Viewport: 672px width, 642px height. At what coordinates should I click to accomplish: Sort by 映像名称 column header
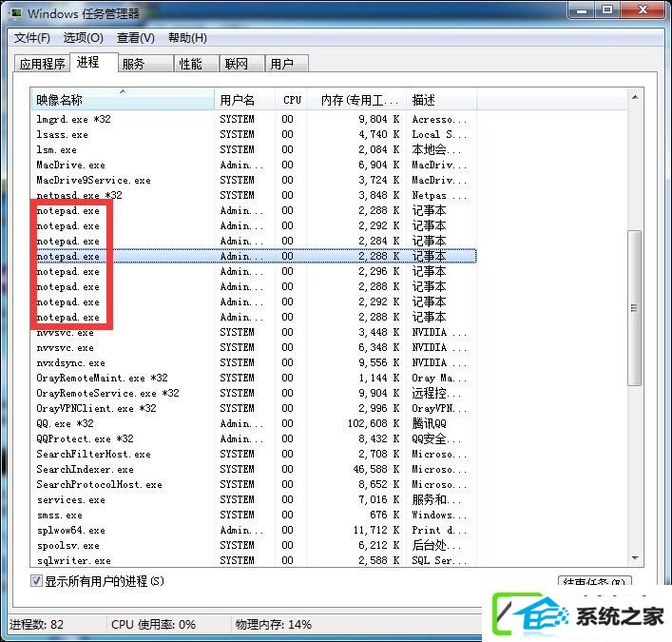123,100
